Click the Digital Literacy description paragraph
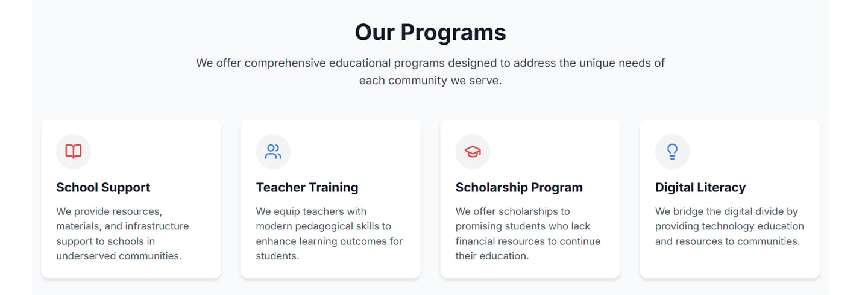 [x=729, y=226]
